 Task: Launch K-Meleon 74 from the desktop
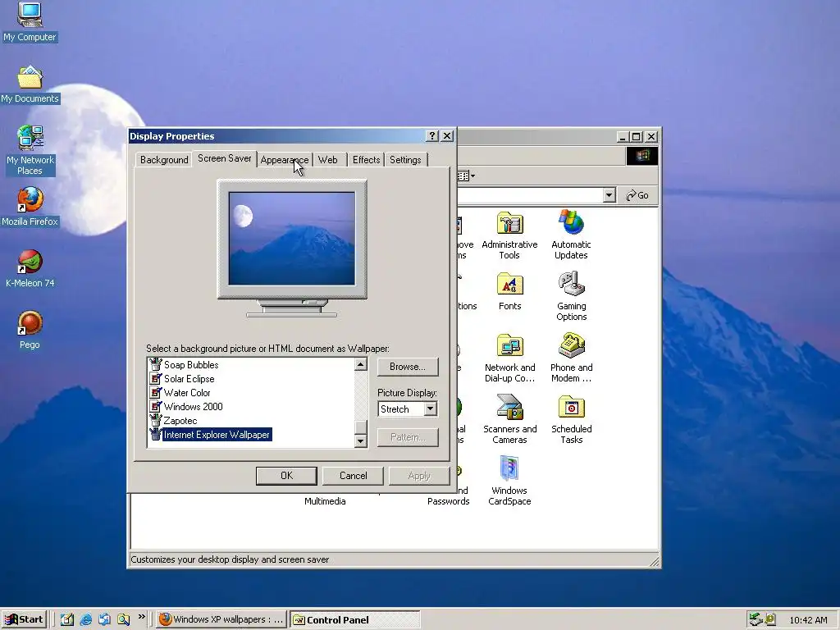coord(30,268)
